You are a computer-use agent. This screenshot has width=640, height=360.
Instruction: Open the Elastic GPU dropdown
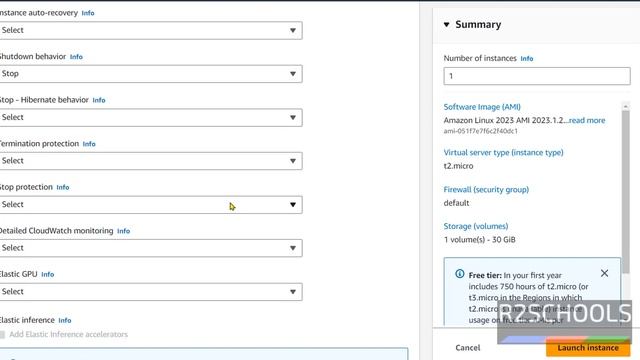pyautogui.click(x=150, y=292)
